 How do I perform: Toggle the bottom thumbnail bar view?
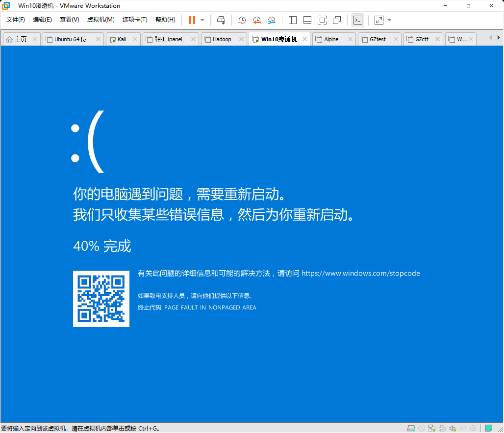point(307,20)
